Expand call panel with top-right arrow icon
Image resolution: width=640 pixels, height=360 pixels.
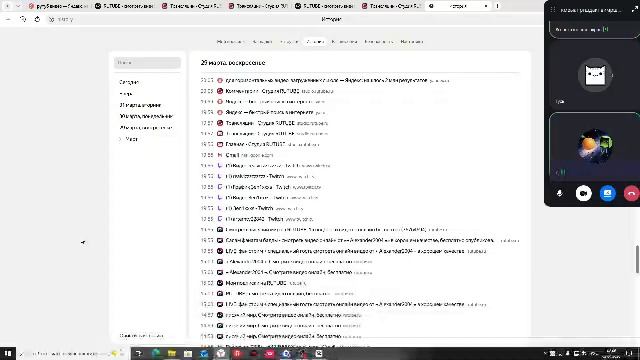(635, 10)
